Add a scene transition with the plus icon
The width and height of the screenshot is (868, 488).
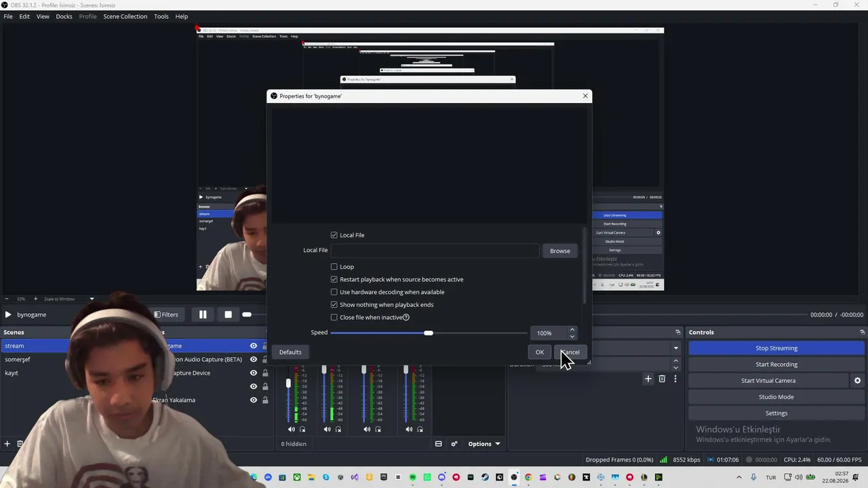coord(648,379)
